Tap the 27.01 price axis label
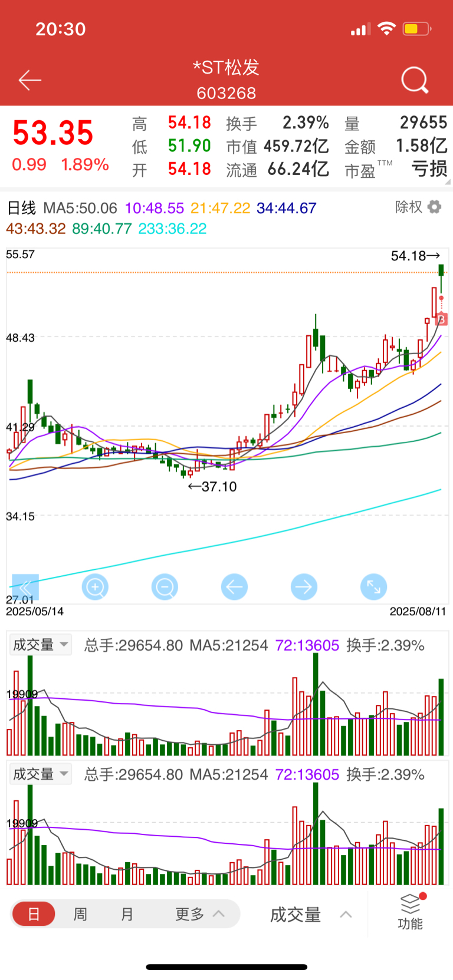This screenshot has width=453, height=980. click(20, 600)
